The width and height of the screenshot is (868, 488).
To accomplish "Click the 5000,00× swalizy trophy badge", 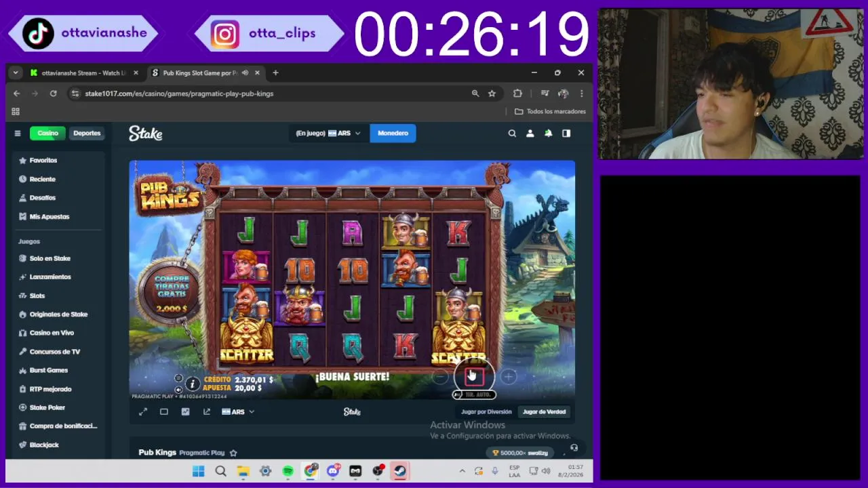I will click(x=520, y=453).
